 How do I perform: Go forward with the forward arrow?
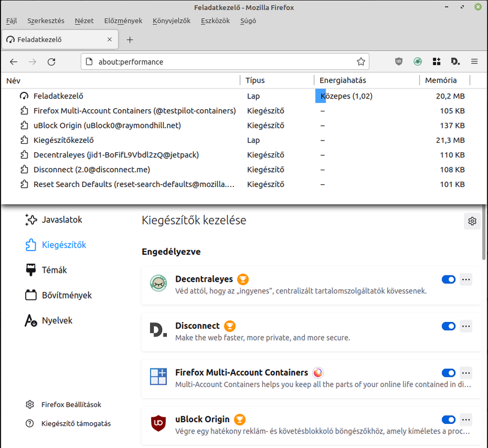(x=32, y=62)
